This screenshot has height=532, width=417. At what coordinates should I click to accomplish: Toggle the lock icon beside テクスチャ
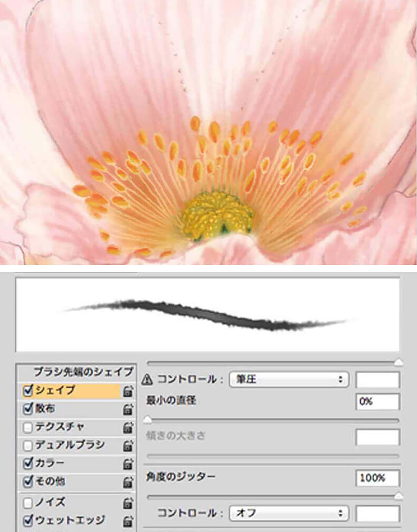128,428
